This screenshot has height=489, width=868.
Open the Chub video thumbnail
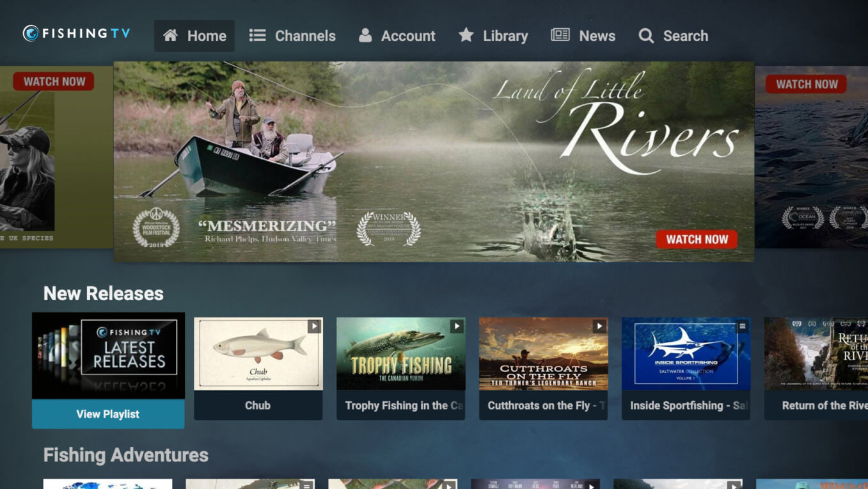tap(258, 355)
